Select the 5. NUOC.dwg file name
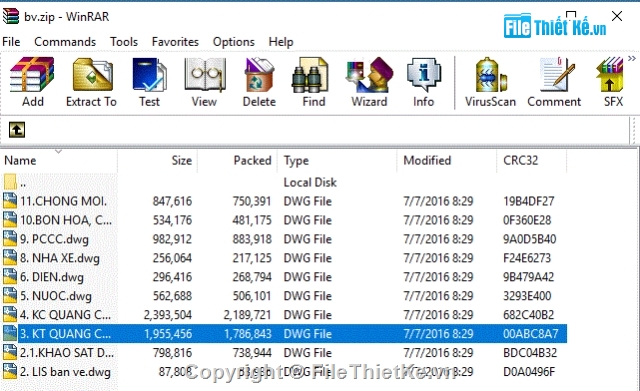The image size is (640, 391). point(56,296)
